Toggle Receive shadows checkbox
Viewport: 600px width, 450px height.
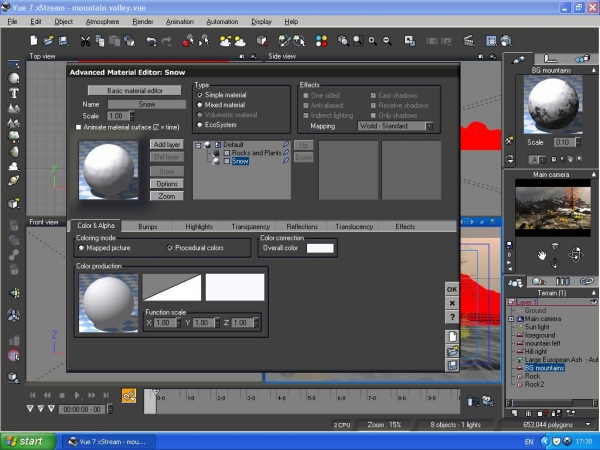(373, 105)
